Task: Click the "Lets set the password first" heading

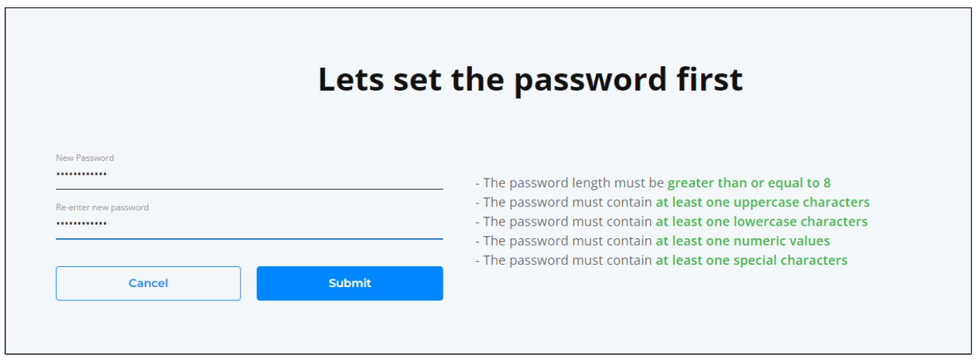Action: (x=530, y=79)
